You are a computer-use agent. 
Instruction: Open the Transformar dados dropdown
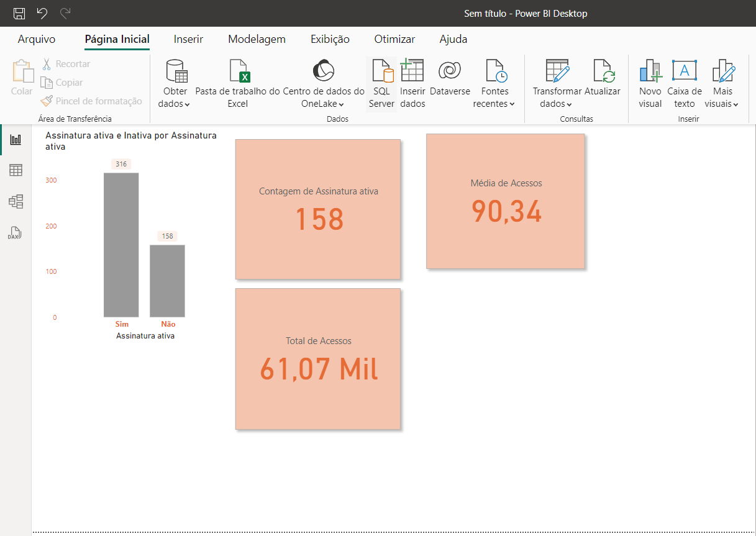557,84
